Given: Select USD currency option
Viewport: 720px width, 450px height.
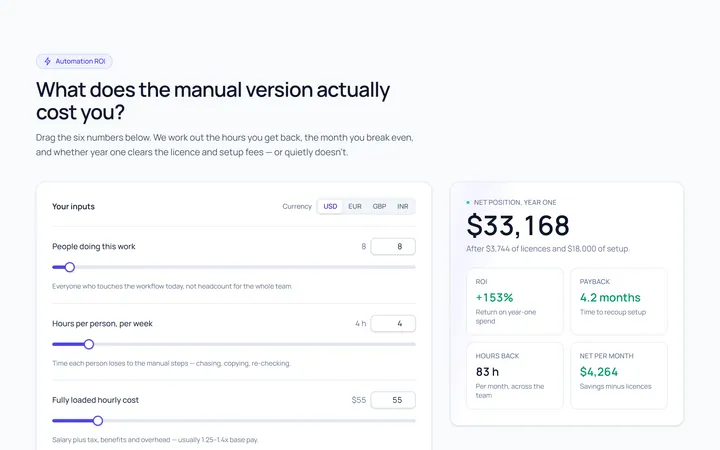Looking at the screenshot, I should click(x=330, y=206).
